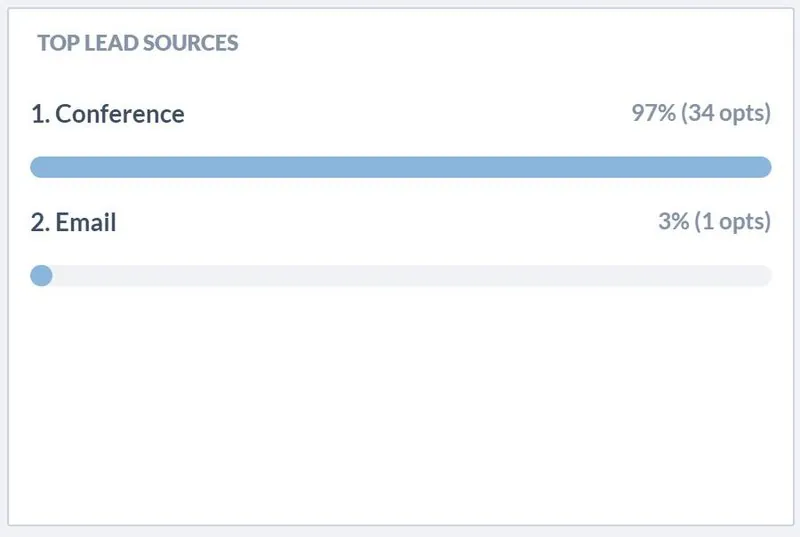Click the Conference blue progress bar
This screenshot has height=537, width=800.
401,167
